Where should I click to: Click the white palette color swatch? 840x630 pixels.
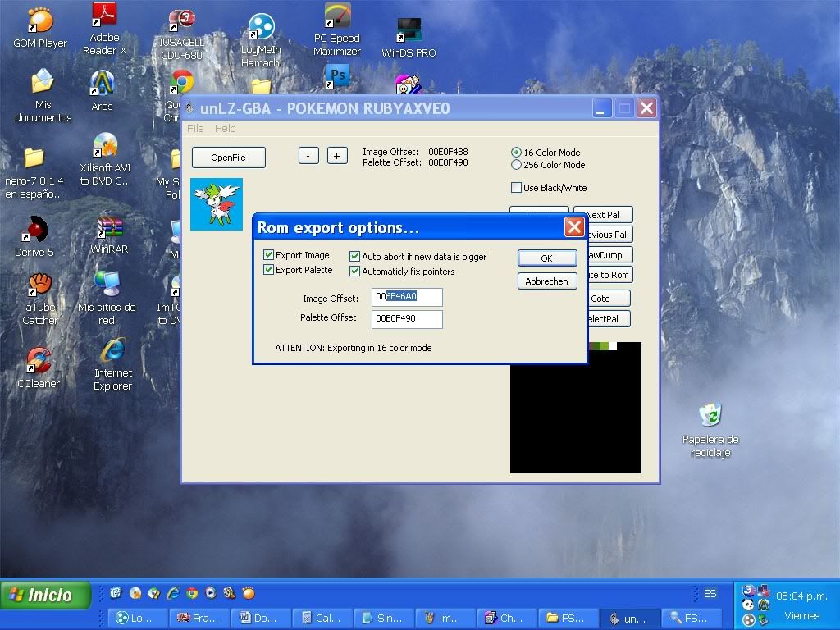[613, 346]
